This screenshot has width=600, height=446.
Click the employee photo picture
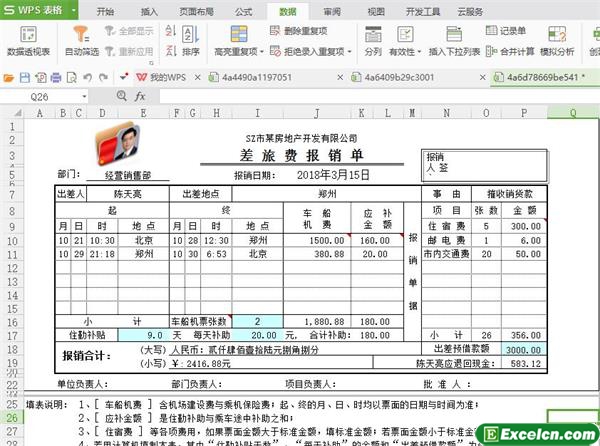click(117, 143)
